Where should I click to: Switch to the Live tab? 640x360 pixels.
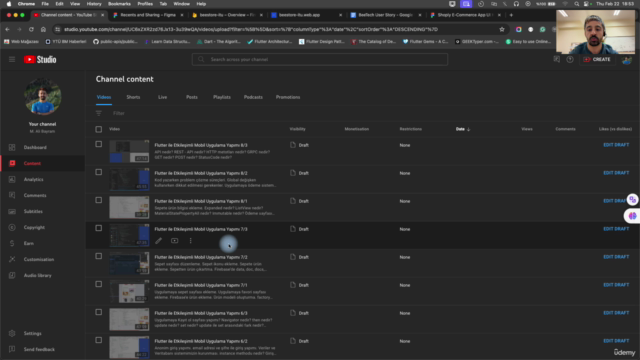pyautogui.click(x=162, y=97)
